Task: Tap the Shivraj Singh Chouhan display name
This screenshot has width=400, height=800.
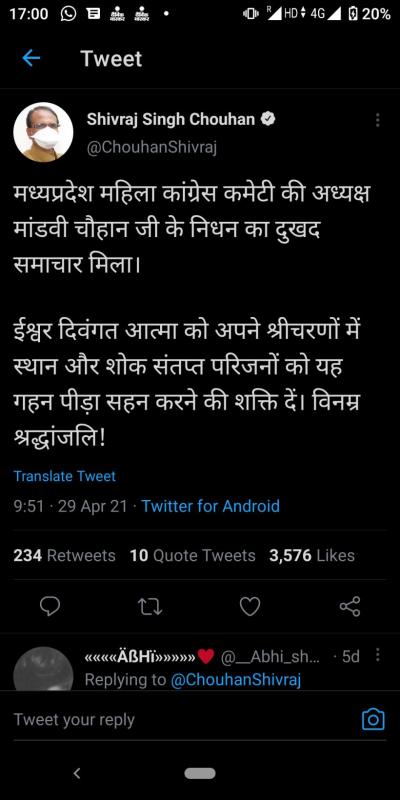Action: click(x=170, y=119)
